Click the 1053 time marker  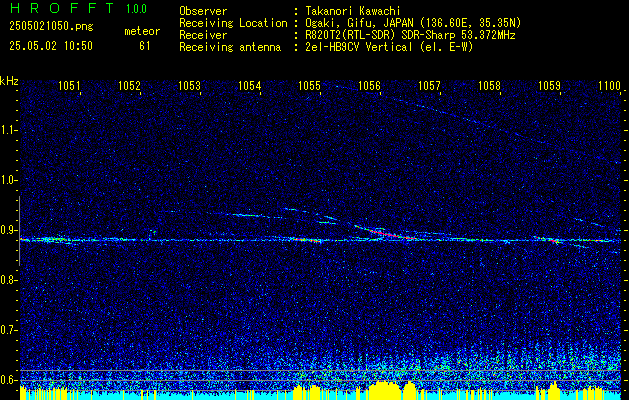[189, 85]
